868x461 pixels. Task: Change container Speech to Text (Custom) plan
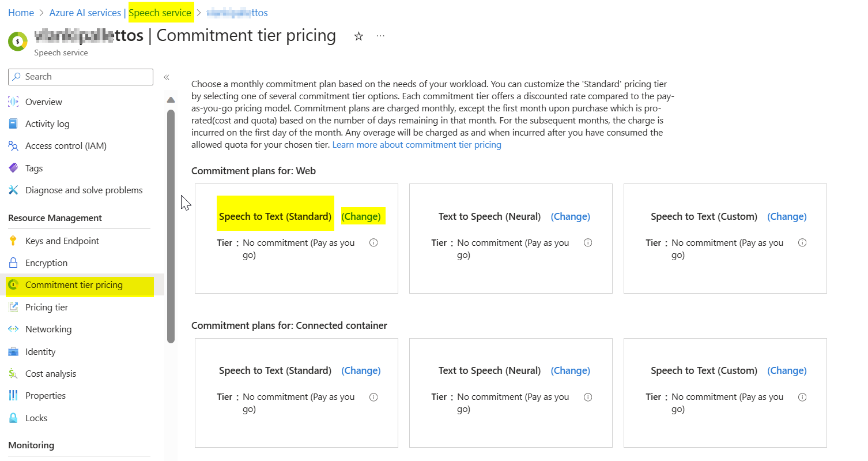coord(787,370)
